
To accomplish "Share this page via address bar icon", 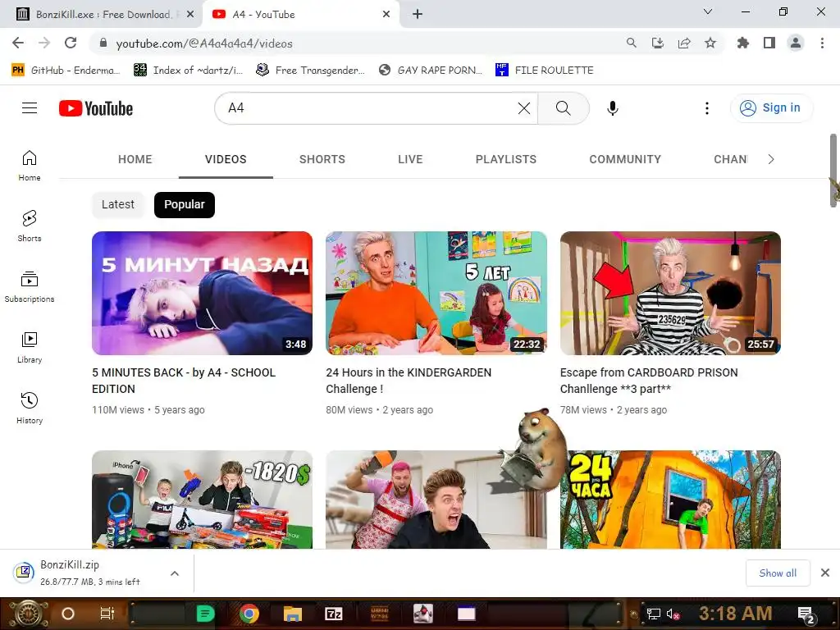I will coord(684,43).
